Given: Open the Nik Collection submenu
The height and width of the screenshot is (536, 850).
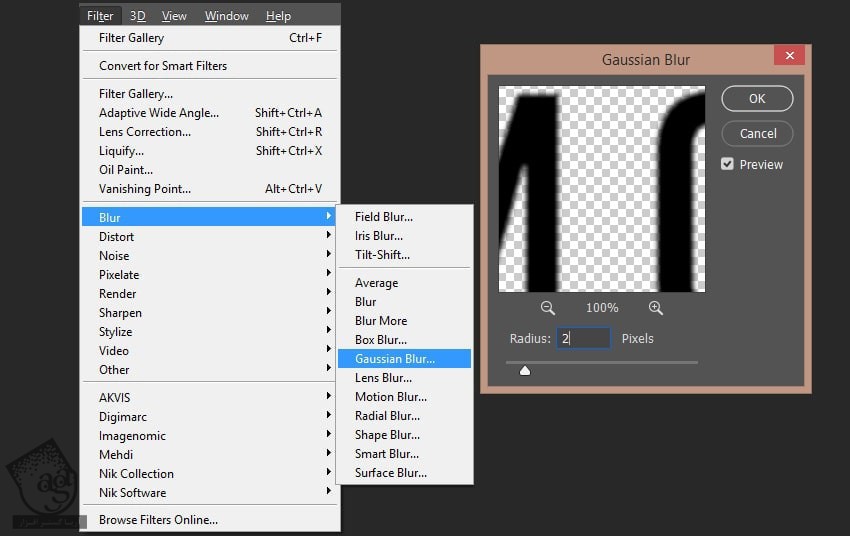Looking at the screenshot, I should click(136, 474).
